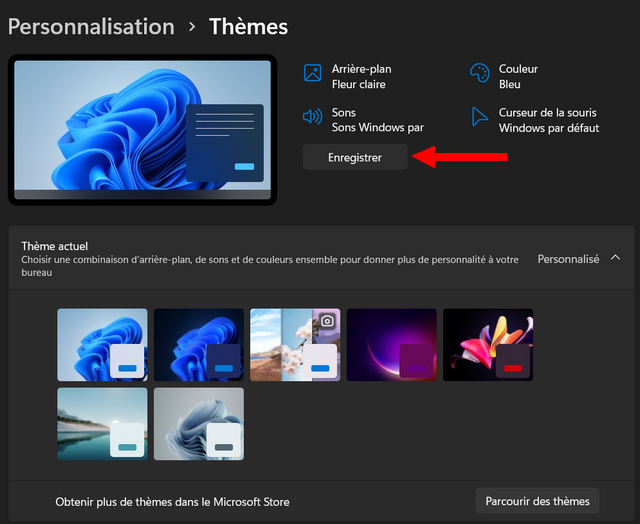
Task: Click the camera icon on spotlight theme
Action: pyautogui.click(x=327, y=321)
